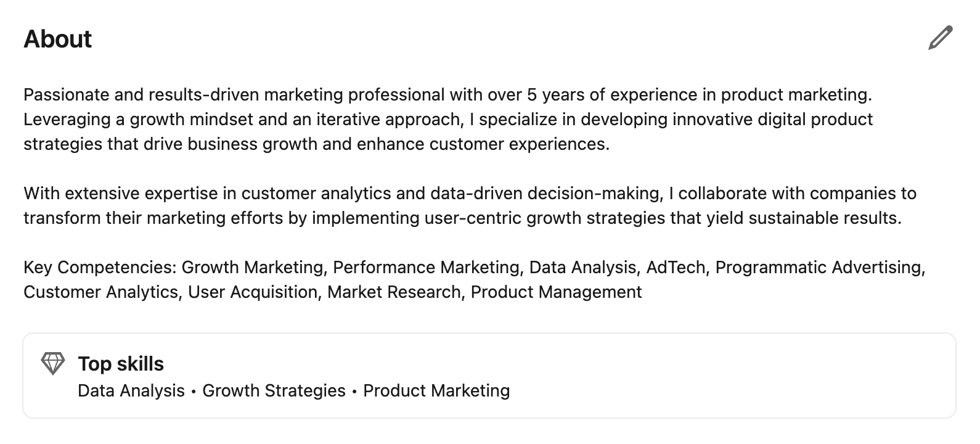The width and height of the screenshot is (980, 444).
Task: Click the word AdTech in Key Competencies
Action: (676, 268)
